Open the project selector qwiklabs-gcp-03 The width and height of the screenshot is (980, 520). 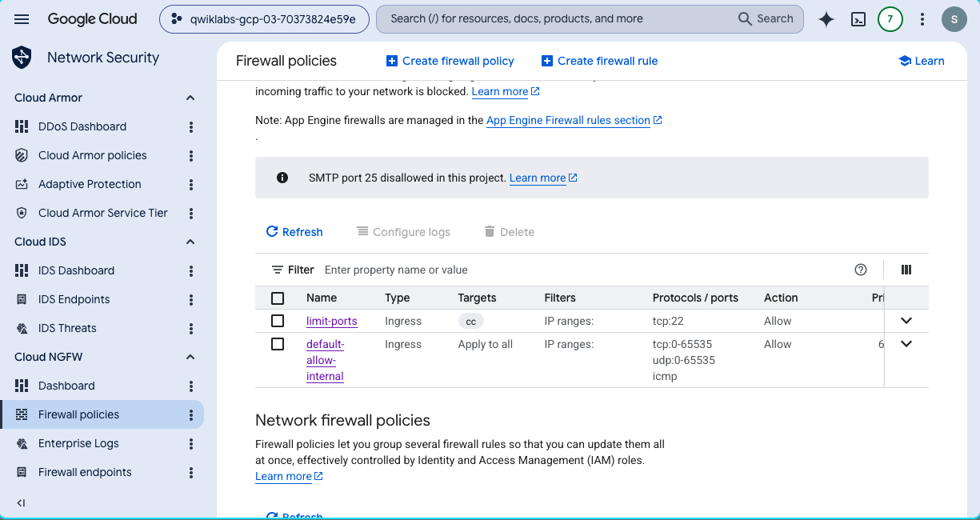pyautogui.click(x=264, y=19)
